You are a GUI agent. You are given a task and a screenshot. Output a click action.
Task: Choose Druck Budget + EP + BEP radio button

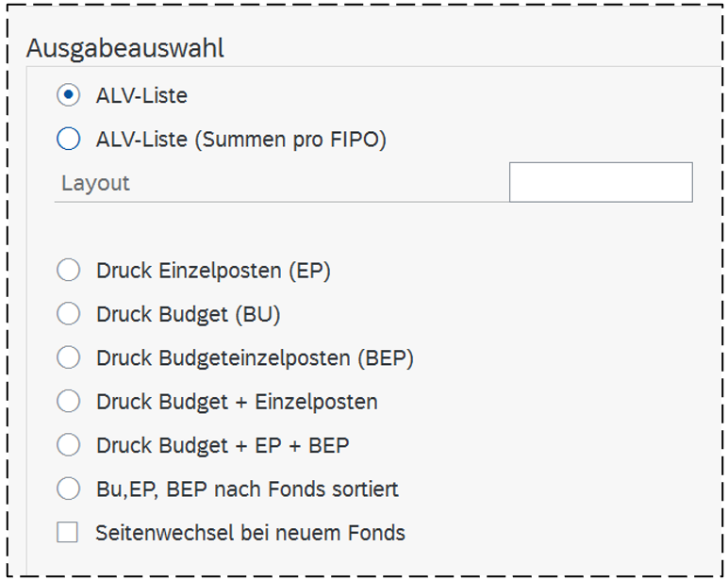click(68, 445)
